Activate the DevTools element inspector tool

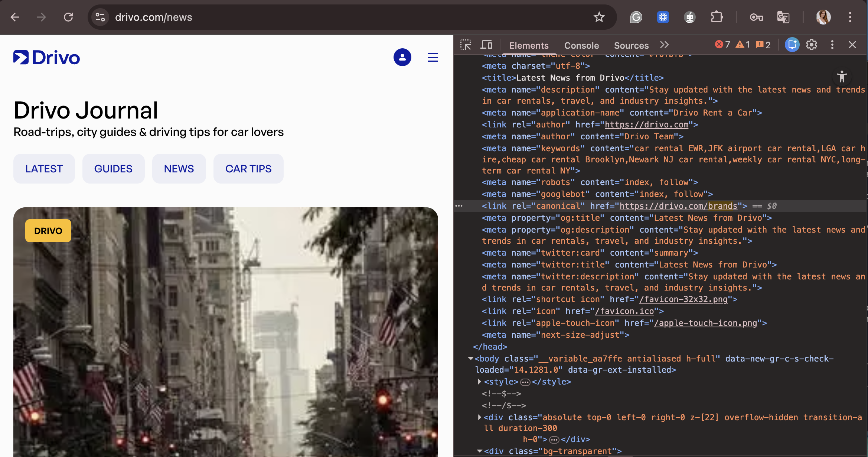[x=466, y=45]
